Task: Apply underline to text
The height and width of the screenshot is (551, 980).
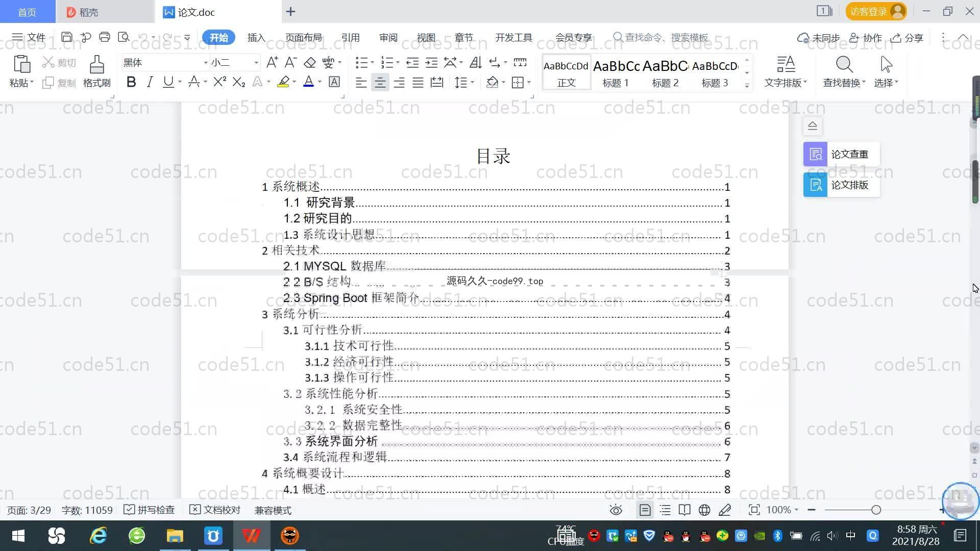Action: pos(168,82)
